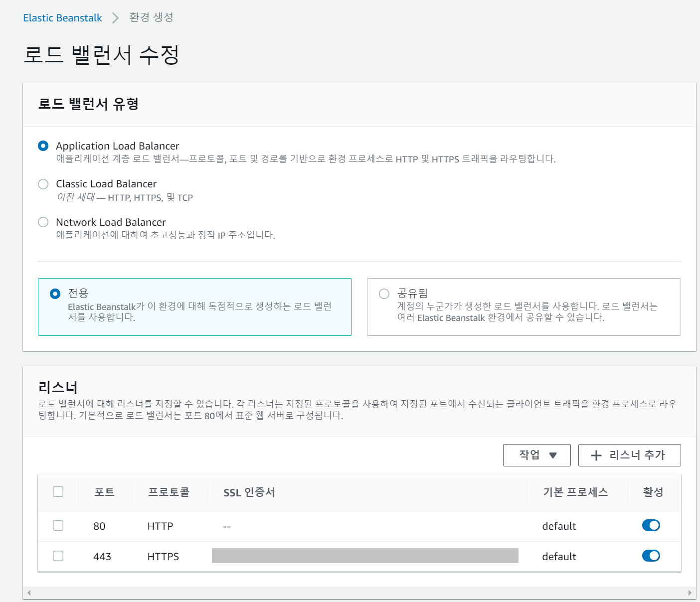Click the 활성 column header
The height and width of the screenshot is (602, 700).
pos(653,492)
